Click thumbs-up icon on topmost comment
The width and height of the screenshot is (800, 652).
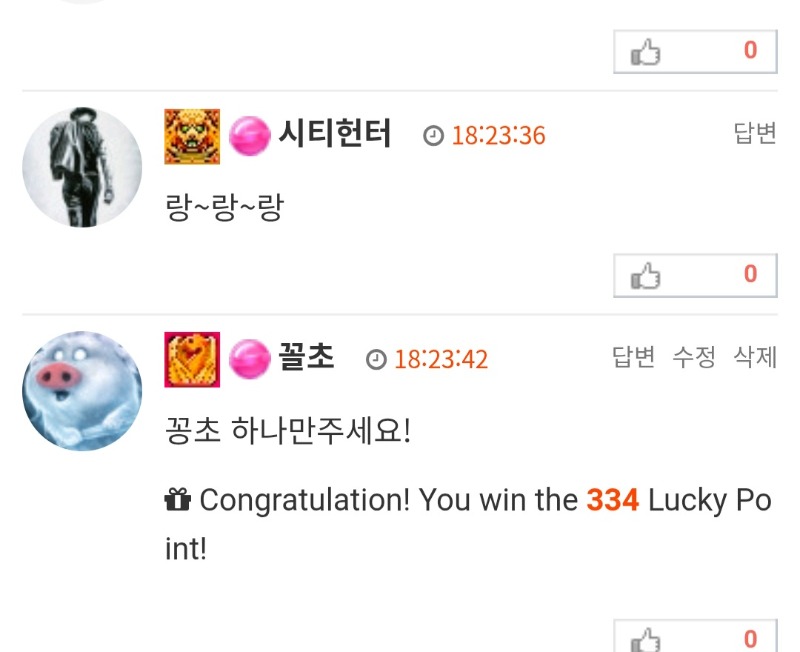tap(645, 52)
